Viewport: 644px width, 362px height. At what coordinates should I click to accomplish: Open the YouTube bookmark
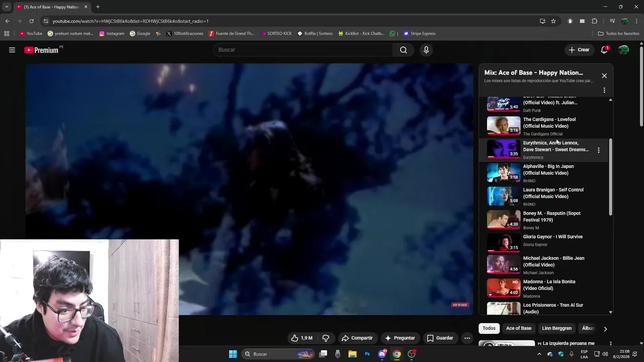coord(31,34)
